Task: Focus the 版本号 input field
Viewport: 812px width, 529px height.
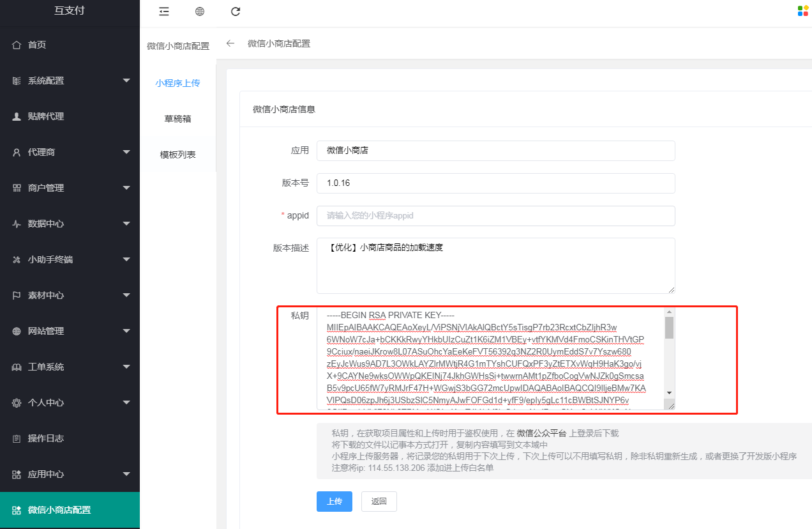Action: tap(496, 183)
